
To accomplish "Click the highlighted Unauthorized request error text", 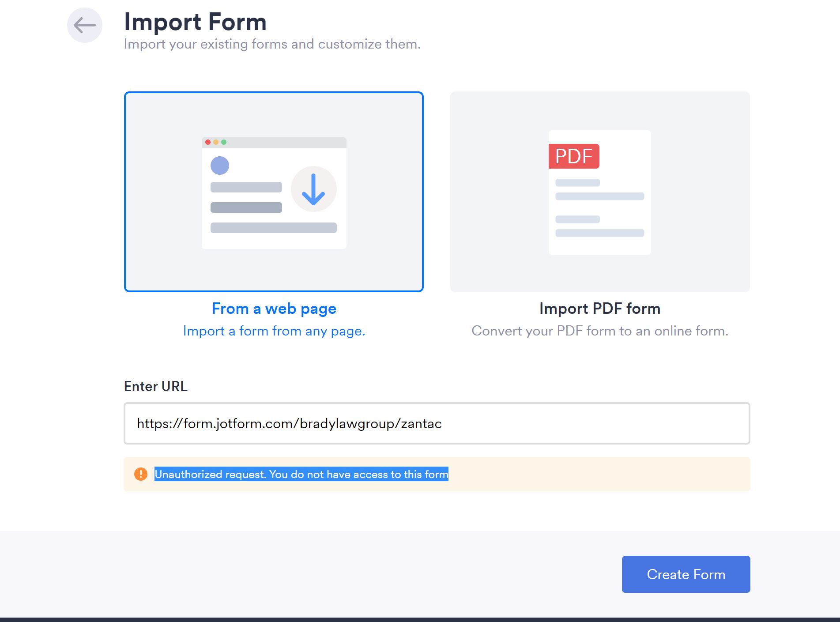I will click(301, 474).
